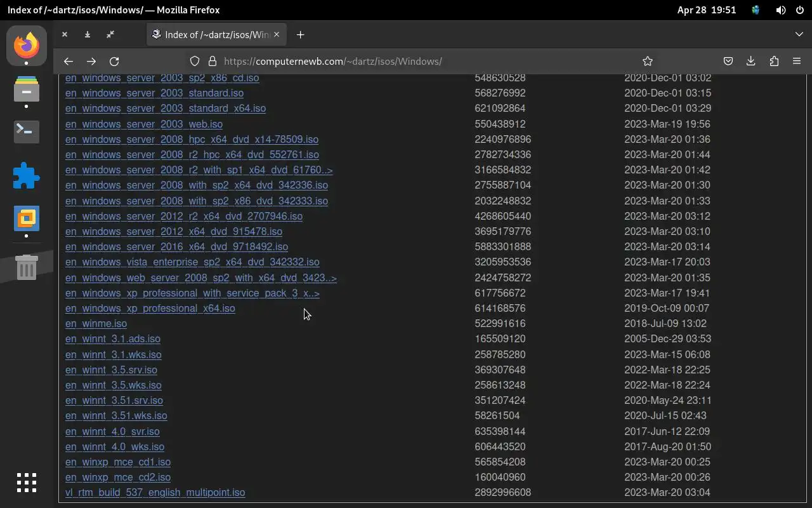Bookmark this page with the star

pos(648,61)
